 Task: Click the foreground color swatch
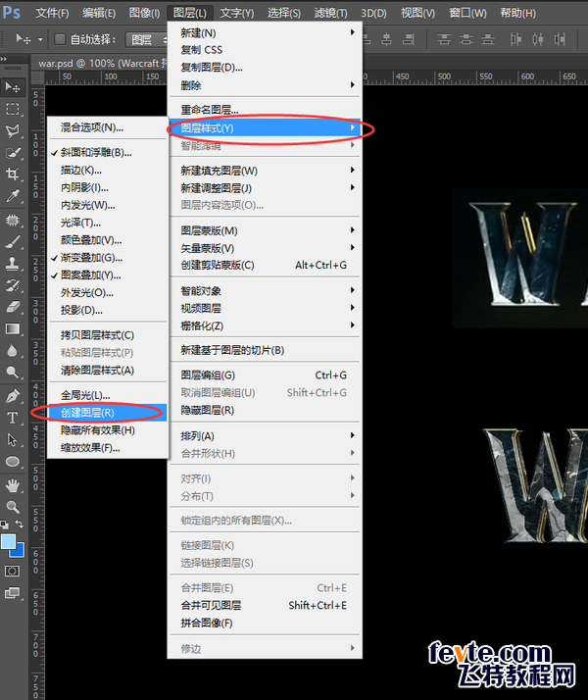pyautogui.click(x=8, y=541)
